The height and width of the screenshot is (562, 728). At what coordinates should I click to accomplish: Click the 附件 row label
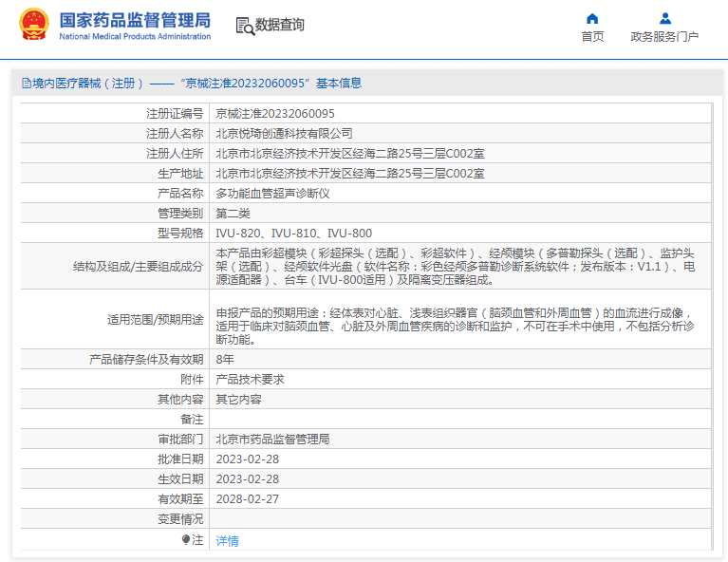pos(192,380)
